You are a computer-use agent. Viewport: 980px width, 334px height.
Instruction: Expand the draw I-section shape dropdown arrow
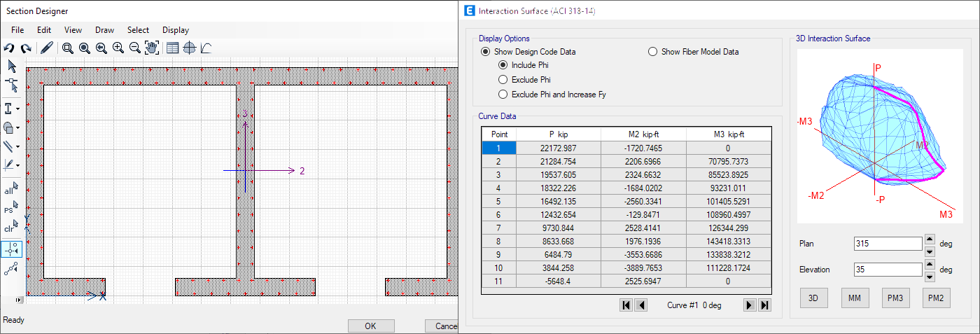pyautogui.click(x=18, y=110)
